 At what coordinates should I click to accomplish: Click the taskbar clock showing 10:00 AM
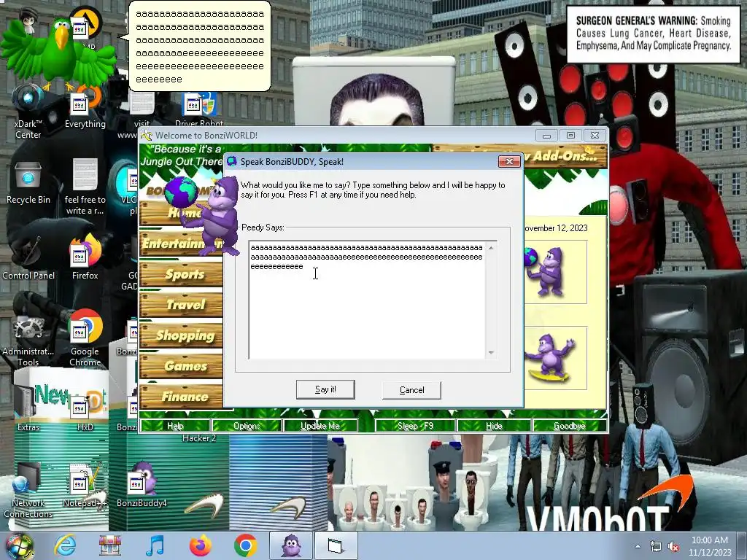tap(710, 546)
